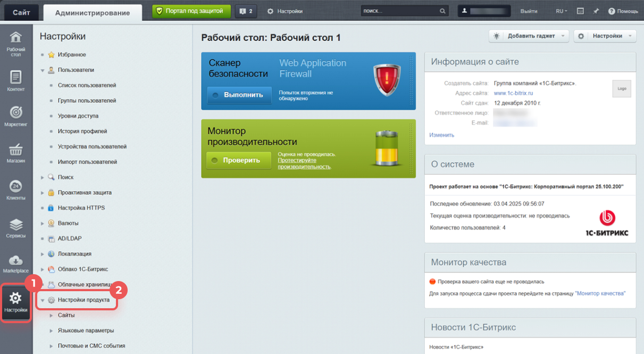Expand the Языковые параметры subnode arrow

tap(52, 331)
